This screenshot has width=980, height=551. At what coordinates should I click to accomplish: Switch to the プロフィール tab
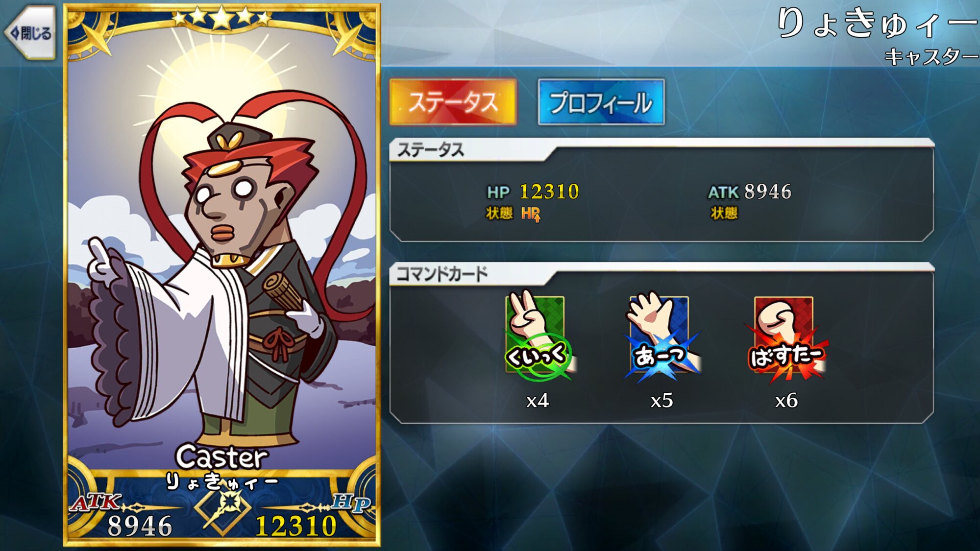coord(601,102)
